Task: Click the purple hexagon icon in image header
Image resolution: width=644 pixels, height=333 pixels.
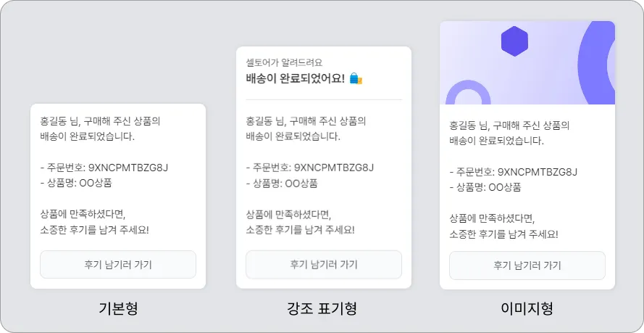Action: (514, 41)
